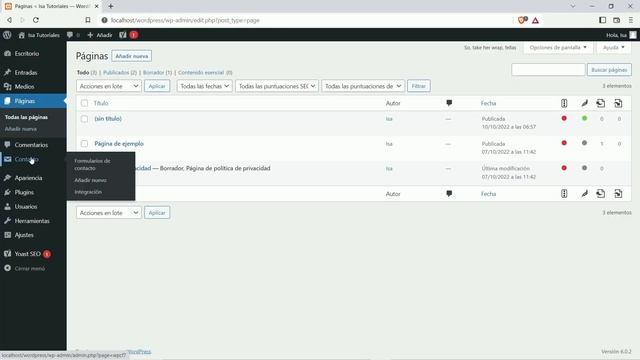
Task: Select Integración in Contacto flyout
Action: [88, 192]
